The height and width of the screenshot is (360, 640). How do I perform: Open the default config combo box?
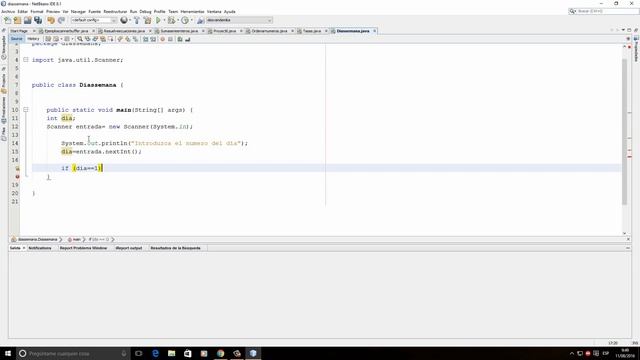pos(94,20)
